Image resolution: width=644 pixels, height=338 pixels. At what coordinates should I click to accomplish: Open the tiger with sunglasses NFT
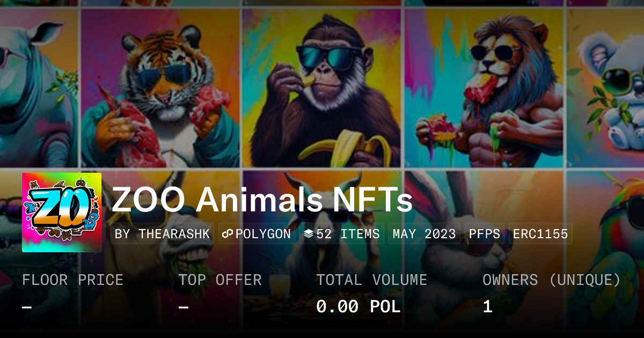pos(160,89)
